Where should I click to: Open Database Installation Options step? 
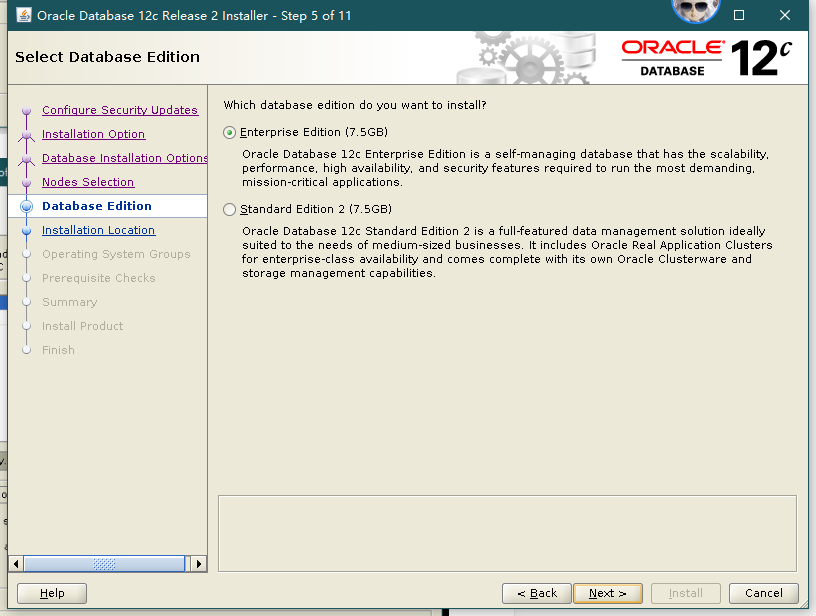point(124,158)
